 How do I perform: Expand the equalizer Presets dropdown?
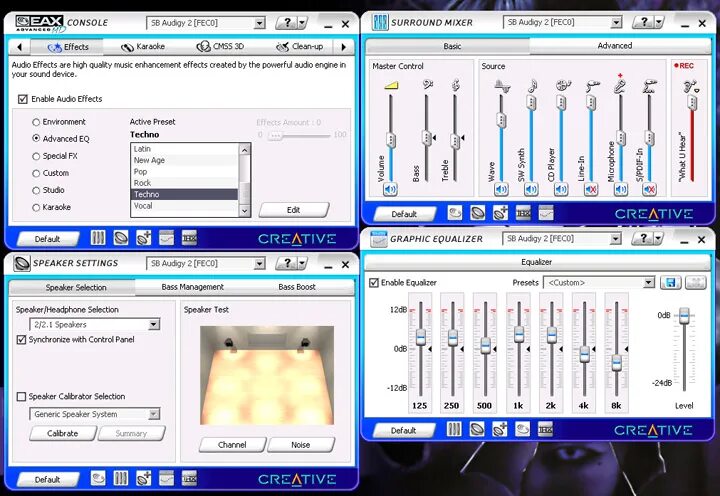click(x=648, y=282)
